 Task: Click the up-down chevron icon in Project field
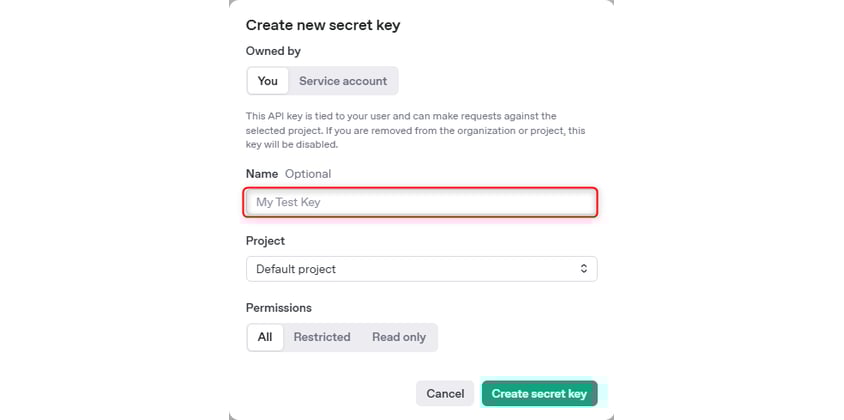584,269
